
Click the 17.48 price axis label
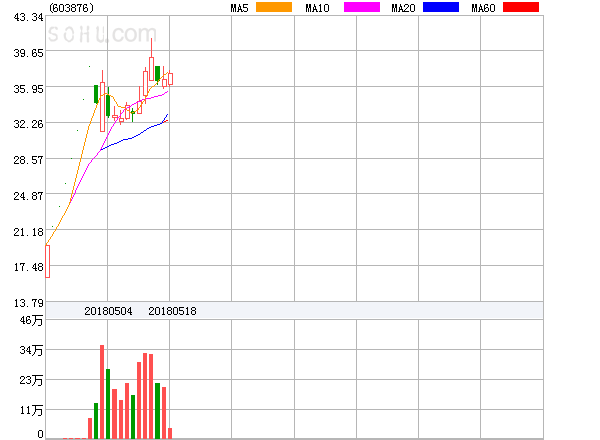28,267
